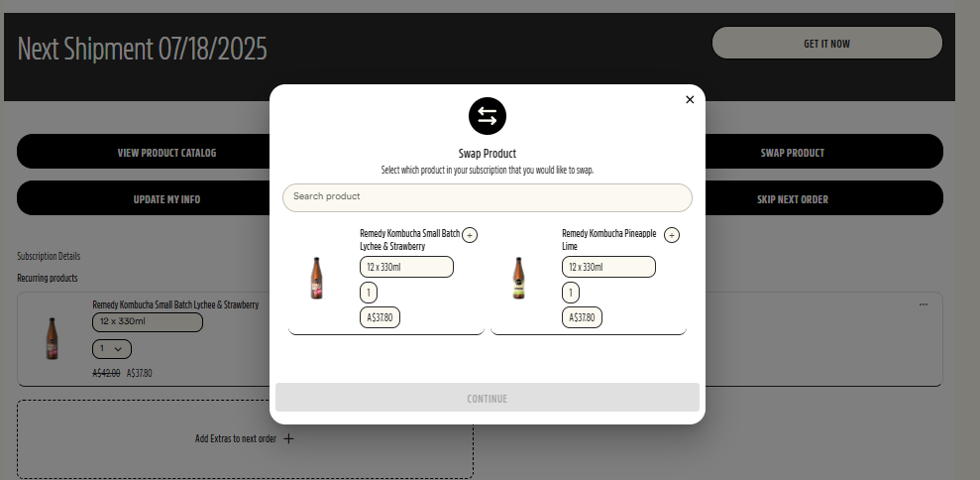Expand quantity dropdown in subscription details

coord(112,348)
